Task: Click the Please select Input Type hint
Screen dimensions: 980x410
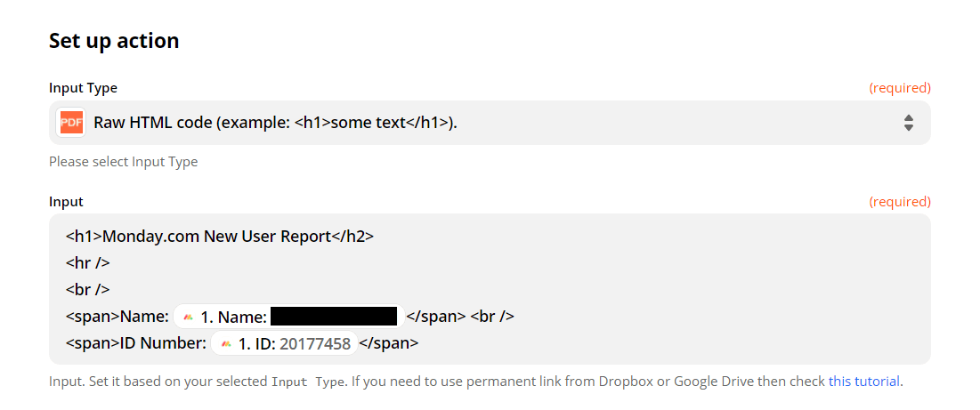Action: (123, 162)
